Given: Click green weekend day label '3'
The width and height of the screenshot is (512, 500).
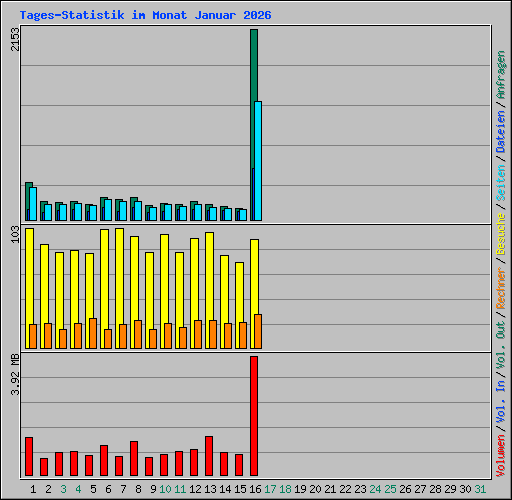Looking at the screenshot, I should point(63,489).
